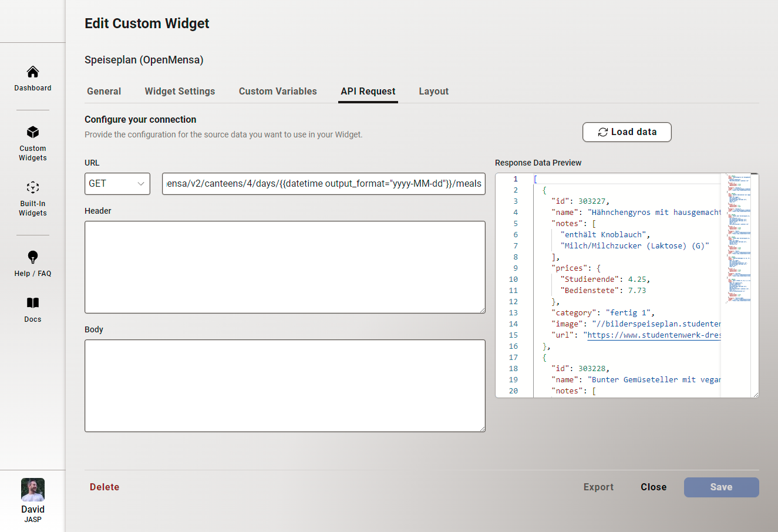Viewport: 778px width, 532px height.
Task: Save the Speiseplan widget changes
Action: pos(721,487)
